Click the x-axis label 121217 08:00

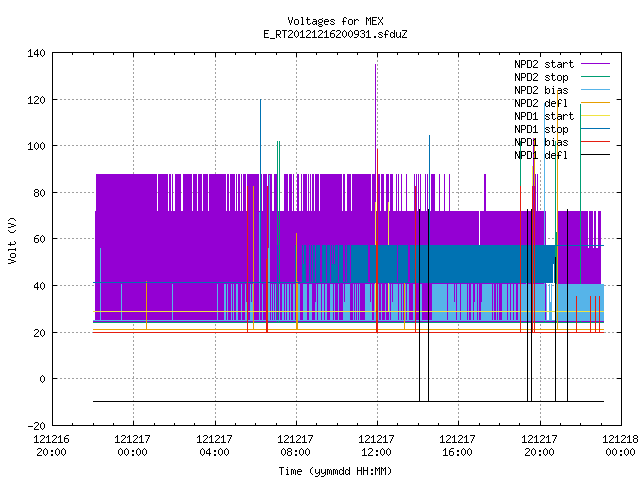pos(295,446)
